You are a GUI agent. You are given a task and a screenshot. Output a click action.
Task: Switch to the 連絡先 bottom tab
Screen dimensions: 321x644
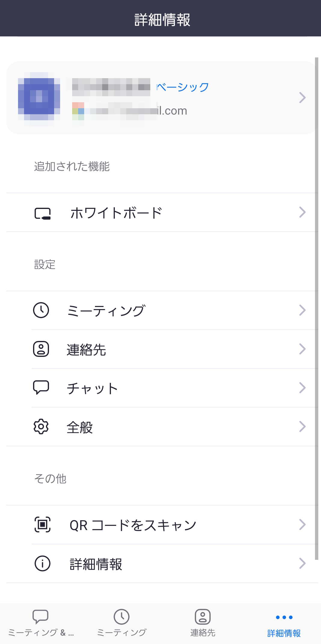[203, 623]
